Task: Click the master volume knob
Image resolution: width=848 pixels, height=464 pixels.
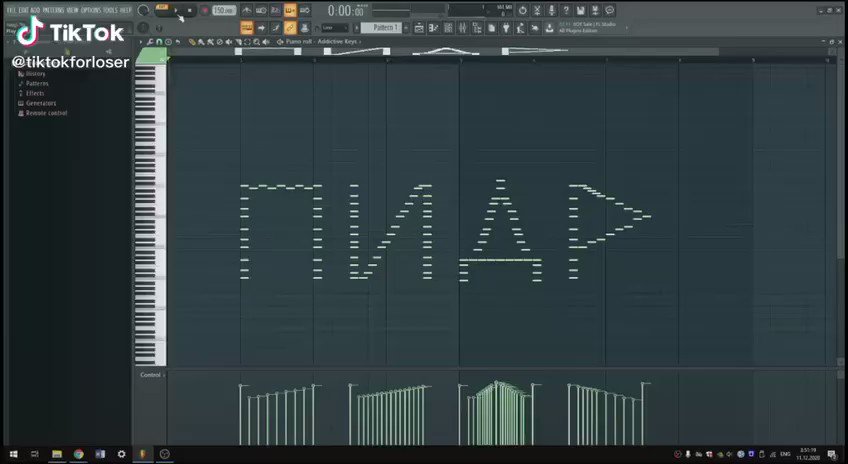Action: point(143,10)
